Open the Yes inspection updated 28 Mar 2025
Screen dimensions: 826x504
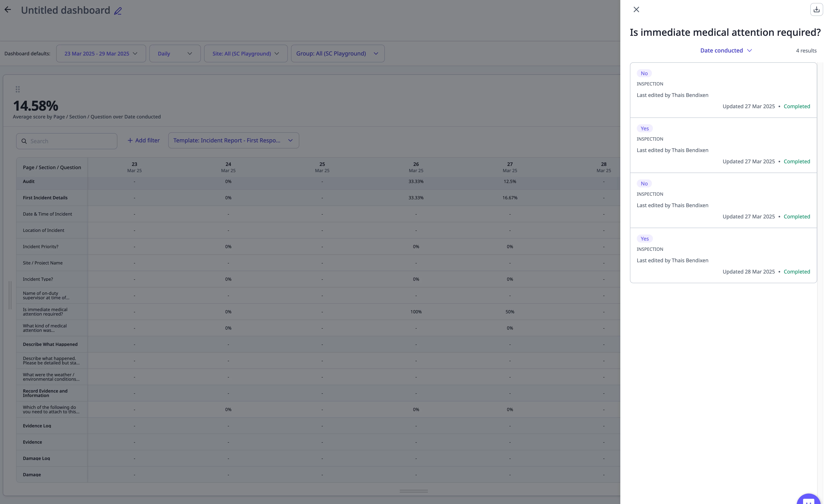click(x=723, y=255)
